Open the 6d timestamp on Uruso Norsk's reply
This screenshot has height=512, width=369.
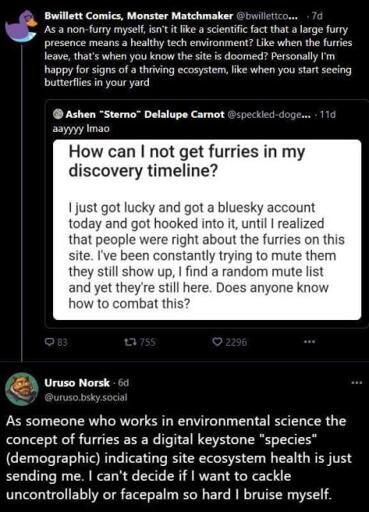(123, 383)
